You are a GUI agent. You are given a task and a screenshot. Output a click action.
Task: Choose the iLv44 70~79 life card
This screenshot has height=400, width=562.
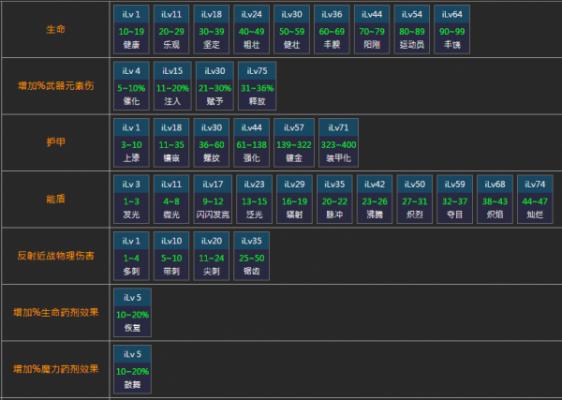pos(372,30)
